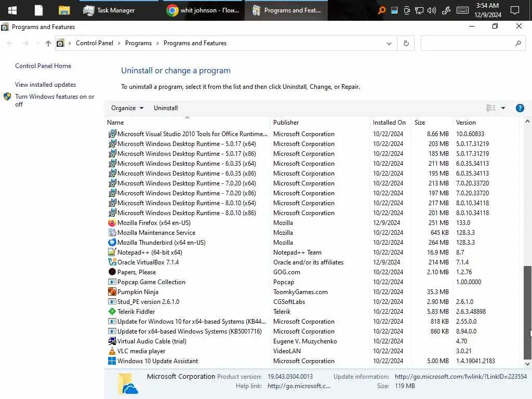Select Windows Desktop Runtime 5.0.17 (x64)
Screen dimensions: 532x399
(x=312, y=144)
